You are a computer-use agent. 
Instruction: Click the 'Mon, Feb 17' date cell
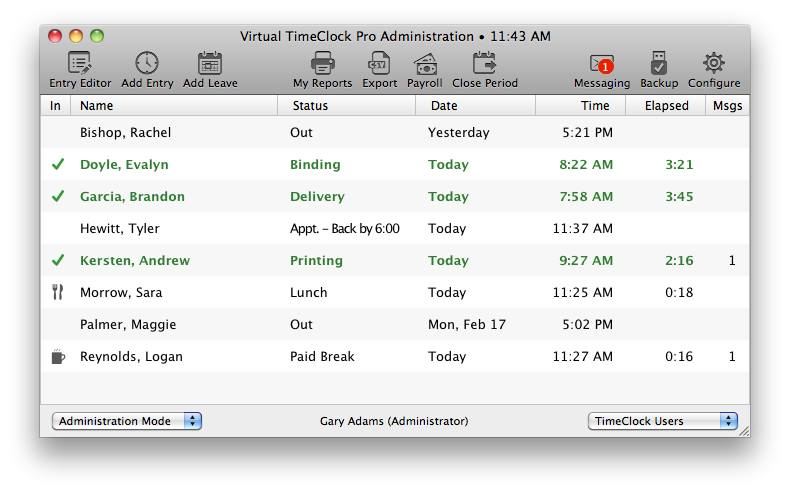pyautogui.click(x=467, y=324)
